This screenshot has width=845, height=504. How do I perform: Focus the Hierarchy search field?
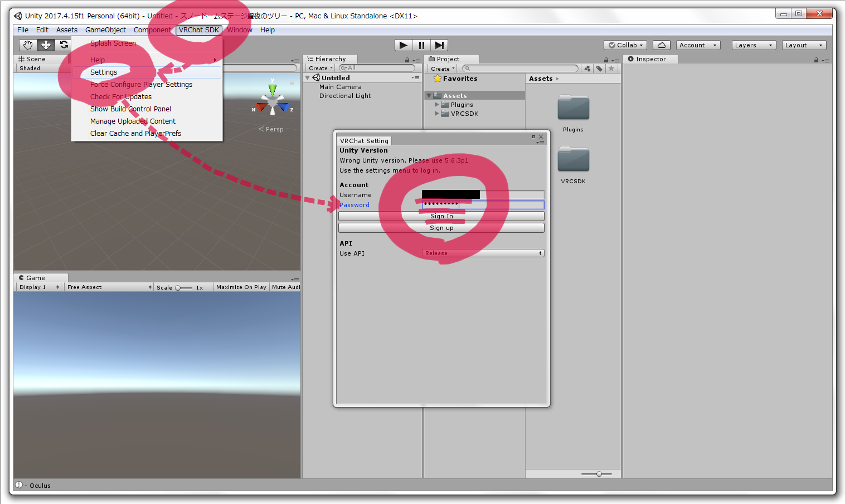pyautogui.click(x=377, y=68)
